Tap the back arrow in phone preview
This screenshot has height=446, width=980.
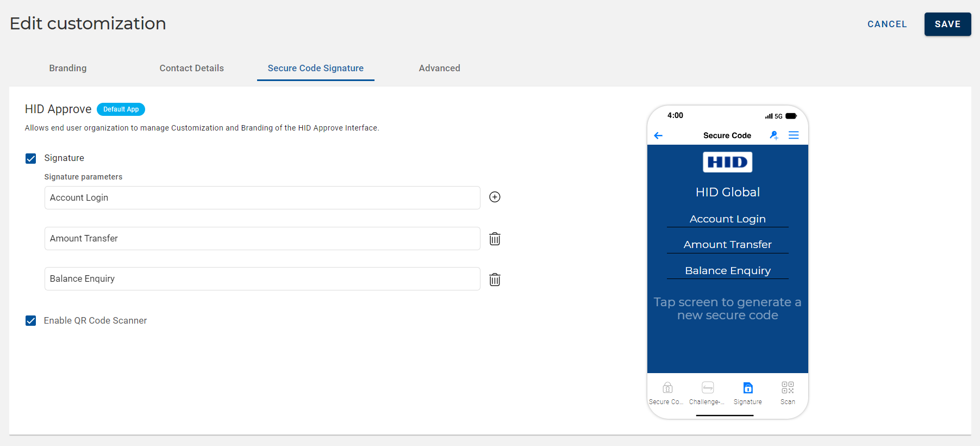click(x=658, y=135)
